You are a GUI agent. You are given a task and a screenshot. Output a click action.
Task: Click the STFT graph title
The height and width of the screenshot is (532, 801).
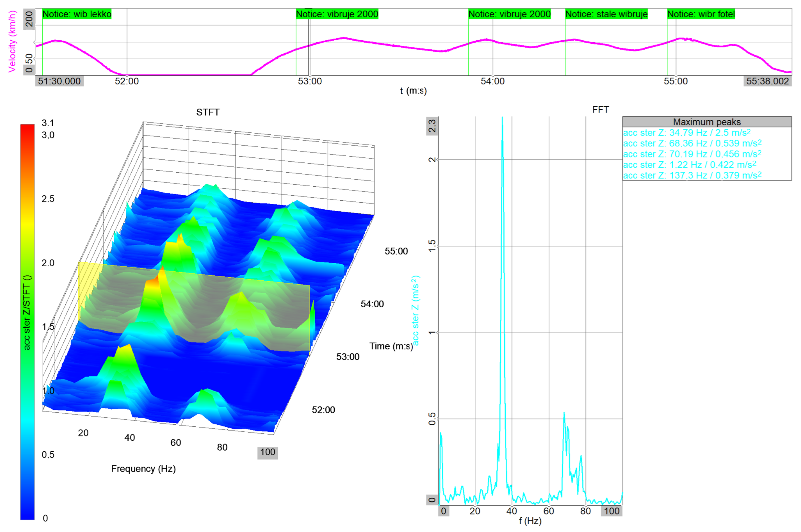[x=208, y=112]
